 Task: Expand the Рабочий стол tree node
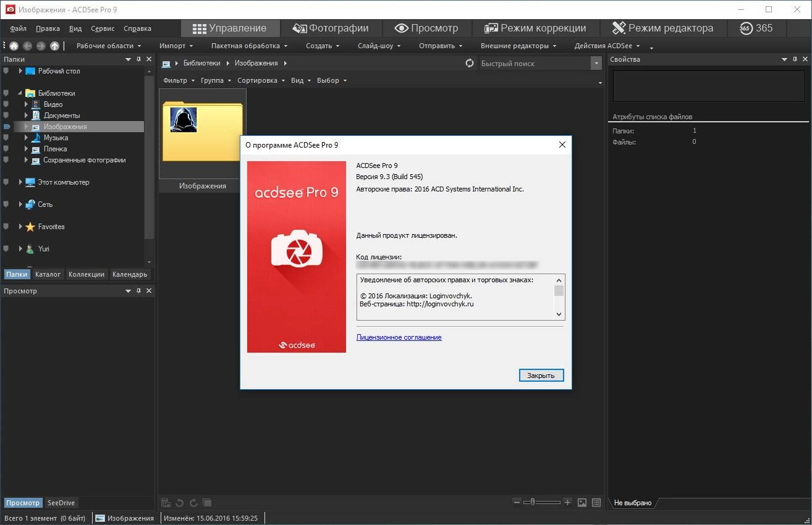coord(20,71)
